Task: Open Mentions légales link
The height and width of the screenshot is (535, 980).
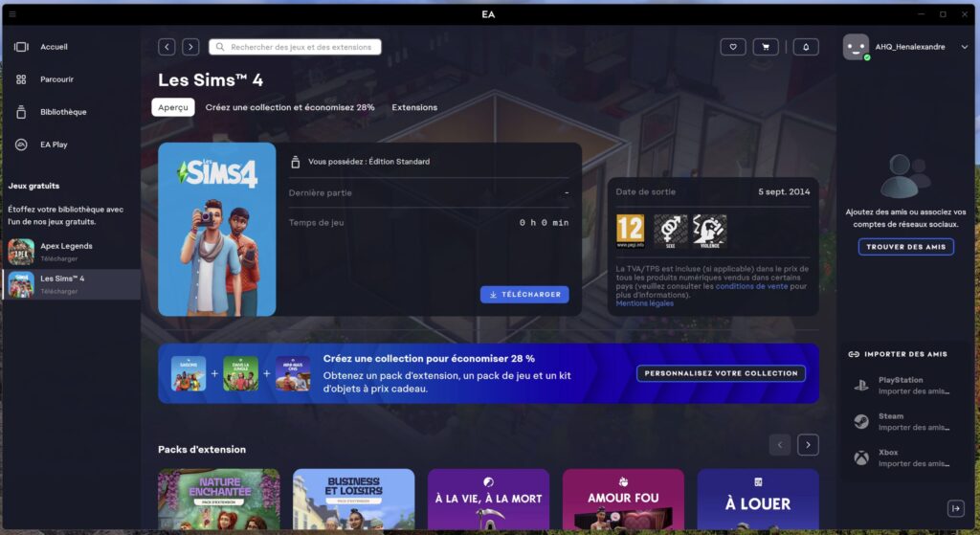Action: (x=644, y=303)
